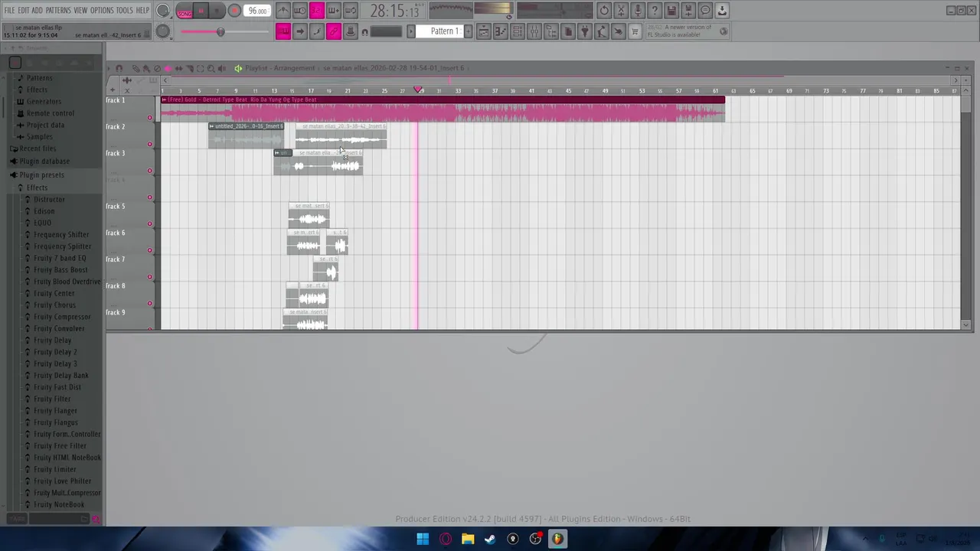Click the green speaker icon in playlist header
The width and height of the screenshot is (980, 551).
click(x=238, y=68)
